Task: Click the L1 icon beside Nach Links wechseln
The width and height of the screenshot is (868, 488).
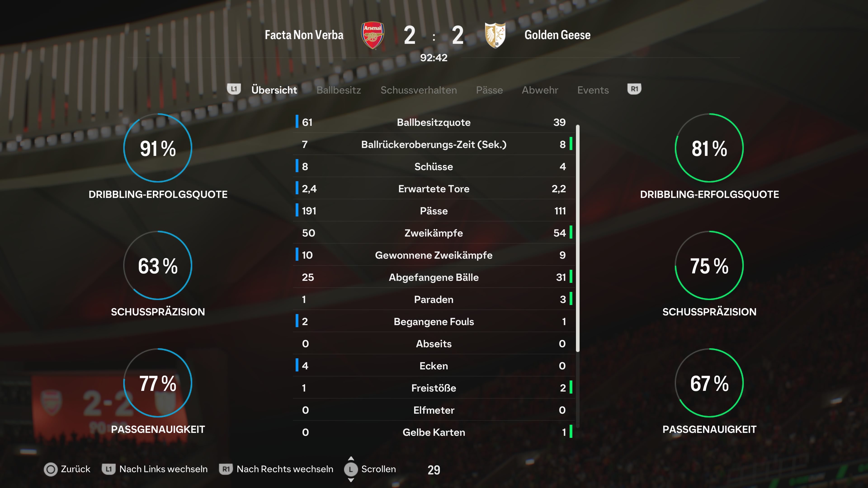Action: 108,469
